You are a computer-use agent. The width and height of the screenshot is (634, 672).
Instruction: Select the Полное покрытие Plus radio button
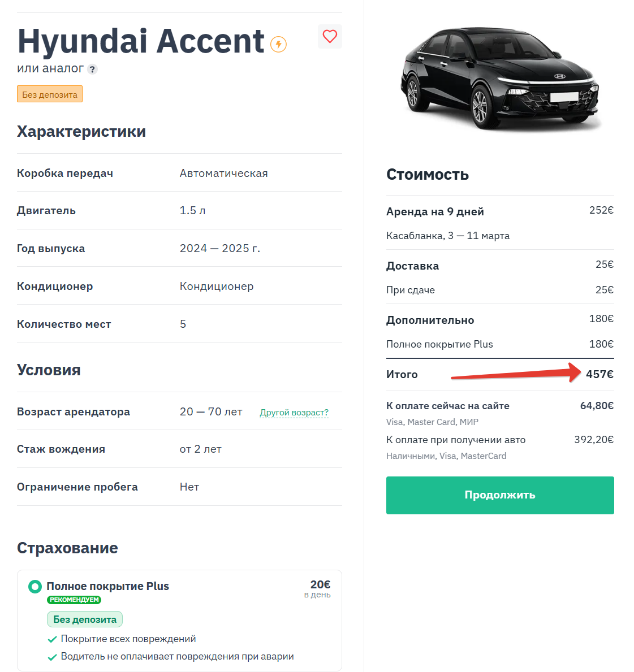pyautogui.click(x=35, y=587)
